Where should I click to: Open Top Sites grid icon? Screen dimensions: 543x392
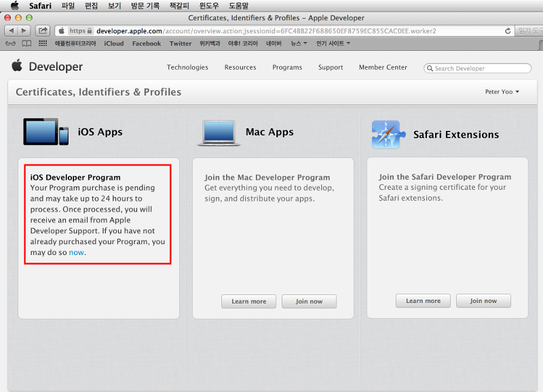43,43
